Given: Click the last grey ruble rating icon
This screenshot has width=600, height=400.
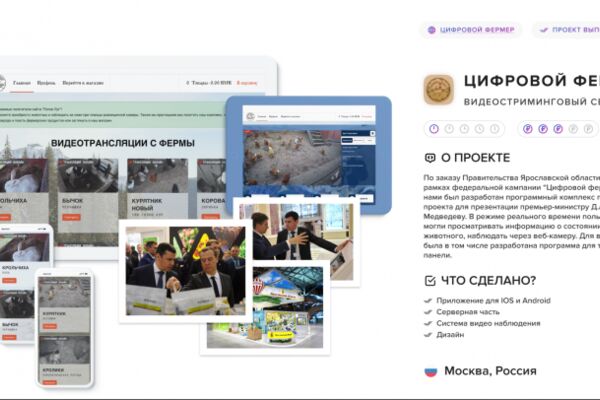Looking at the screenshot, I should point(588,129).
